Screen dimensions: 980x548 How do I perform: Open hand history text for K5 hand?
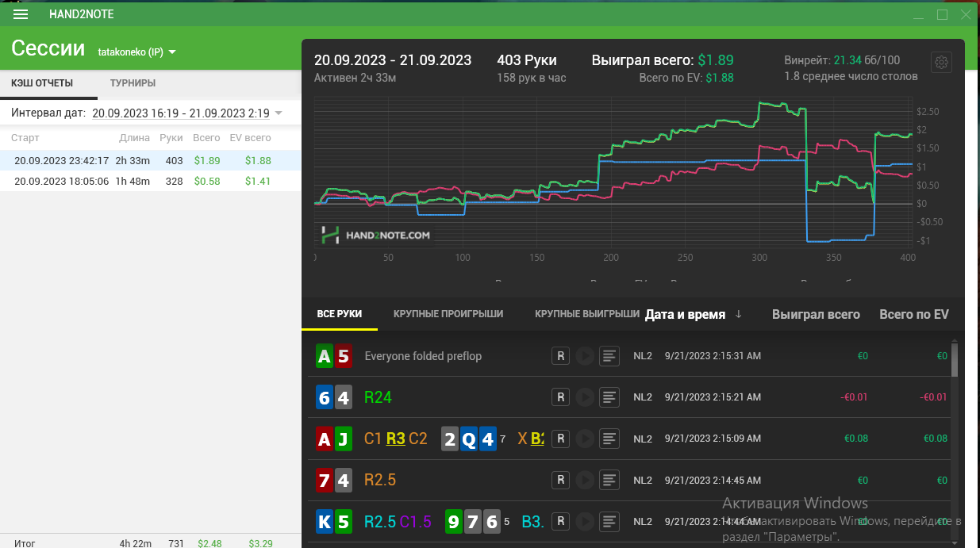[609, 521]
